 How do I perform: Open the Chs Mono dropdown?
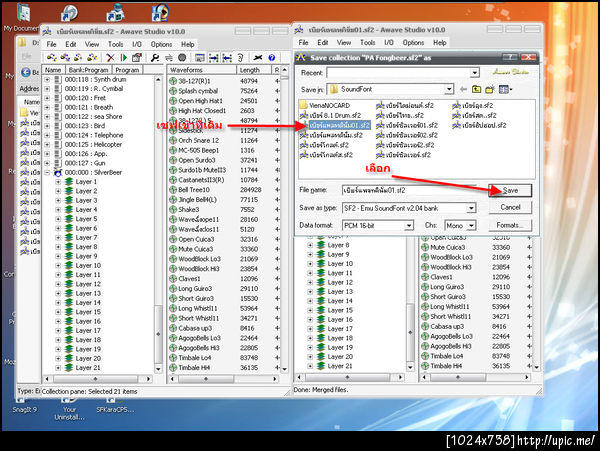471,226
